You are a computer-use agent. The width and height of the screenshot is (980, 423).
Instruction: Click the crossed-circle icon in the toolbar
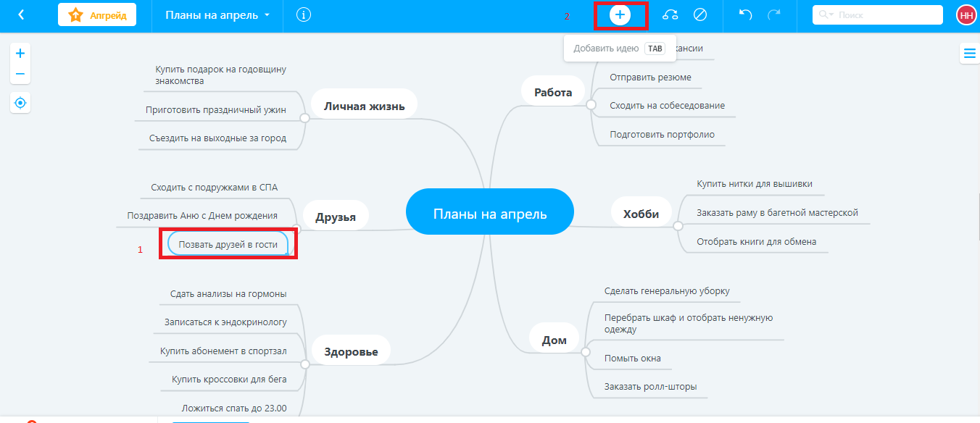[700, 14]
